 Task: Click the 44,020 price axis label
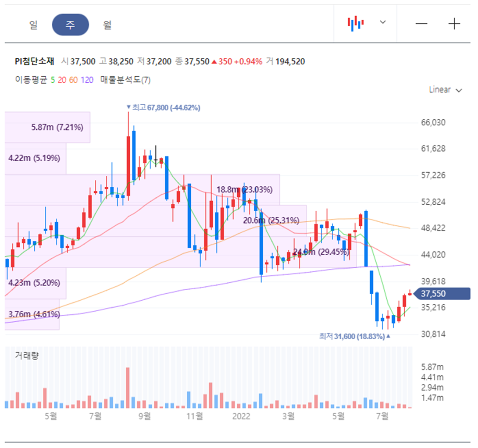(x=433, y=255)
